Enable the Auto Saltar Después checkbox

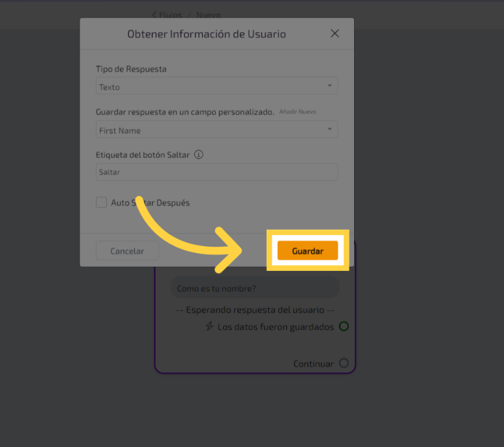pos(102,202)
